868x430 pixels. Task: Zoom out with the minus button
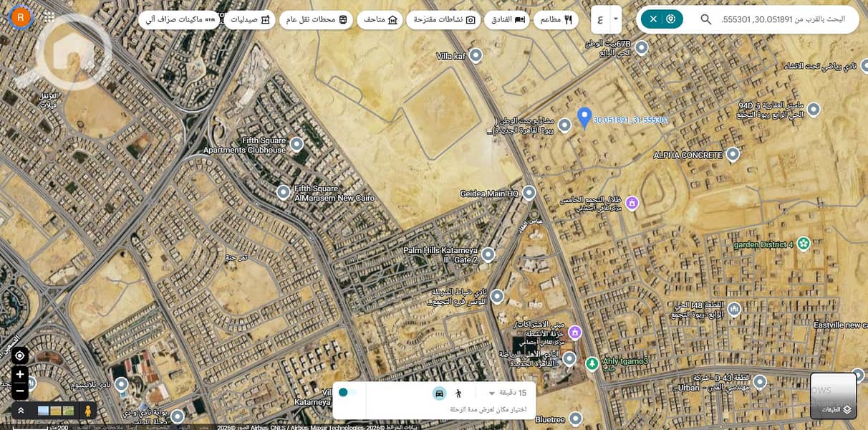pos(20,391)
